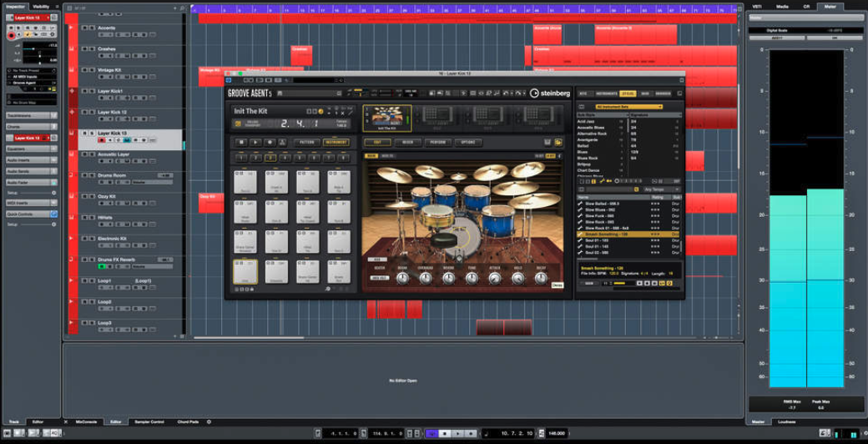
Task: Switch to Loudness tab below the meter
Action: pos(788,421)
